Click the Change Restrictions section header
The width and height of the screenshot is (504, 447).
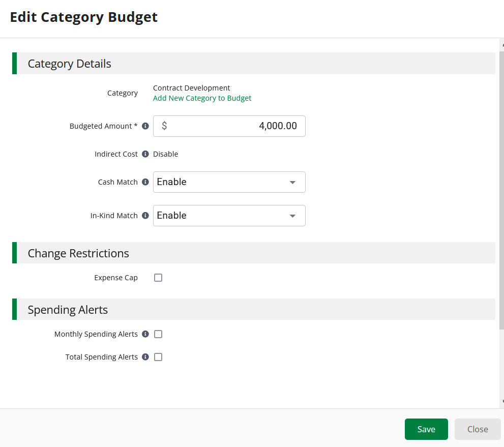pos(78,253)
